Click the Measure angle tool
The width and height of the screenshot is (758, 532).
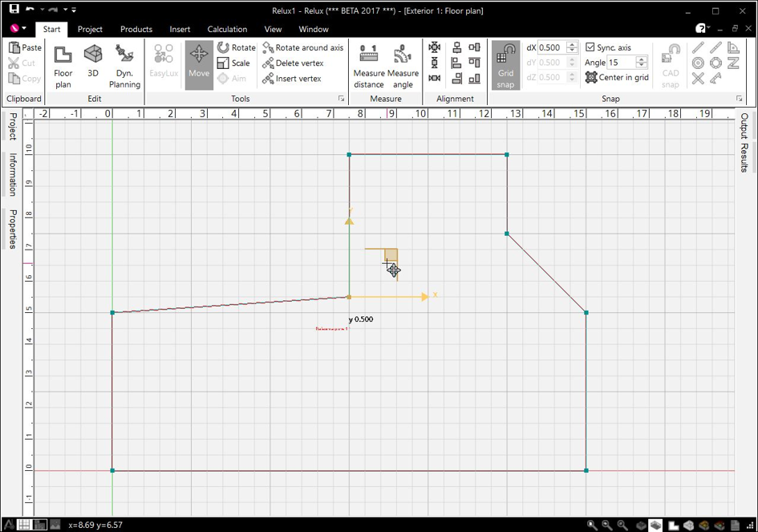[403, 67]
